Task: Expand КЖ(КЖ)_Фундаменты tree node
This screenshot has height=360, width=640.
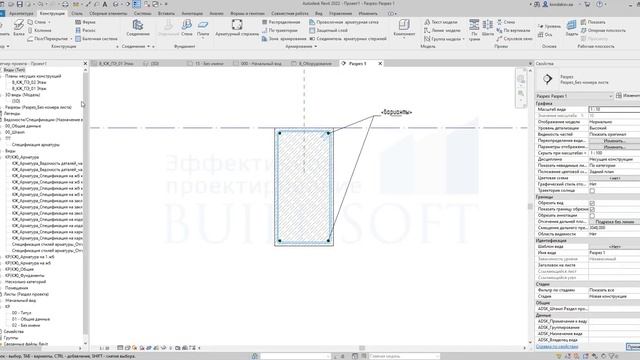Action: (x=2, y=276)
